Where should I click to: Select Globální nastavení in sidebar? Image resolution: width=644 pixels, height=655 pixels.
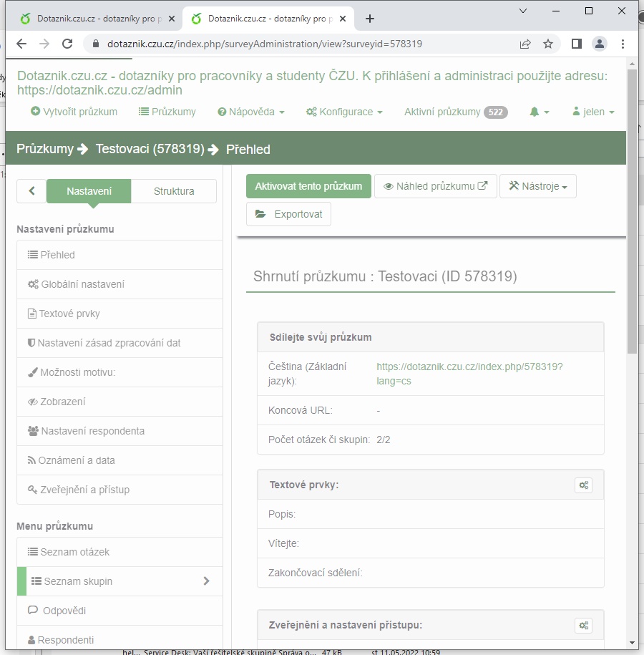tap(82, 284)
